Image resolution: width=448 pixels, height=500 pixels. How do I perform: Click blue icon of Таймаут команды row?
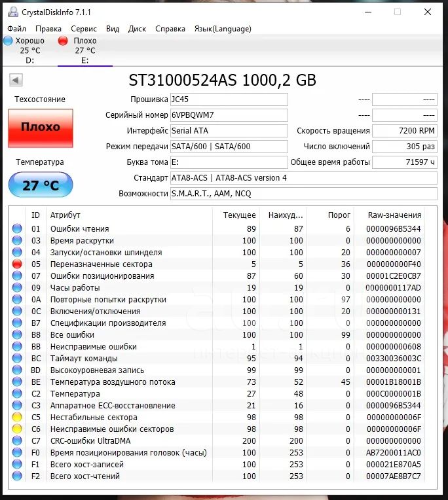pyautogui.click(x=17, y=359)
